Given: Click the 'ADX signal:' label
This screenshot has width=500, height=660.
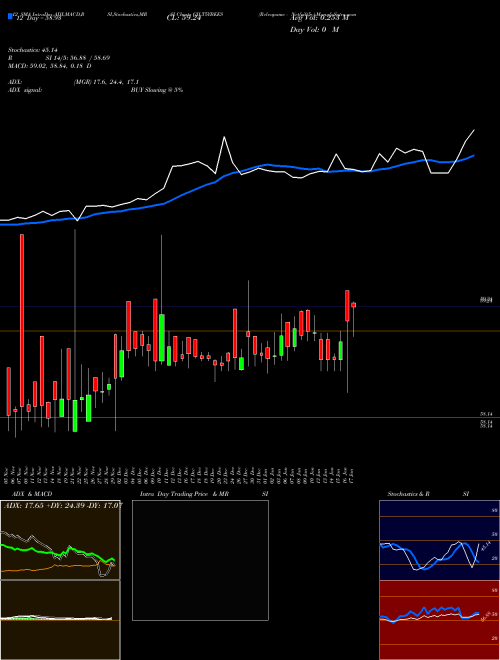Looking at the screenshot, I should (x=25, y=90).
